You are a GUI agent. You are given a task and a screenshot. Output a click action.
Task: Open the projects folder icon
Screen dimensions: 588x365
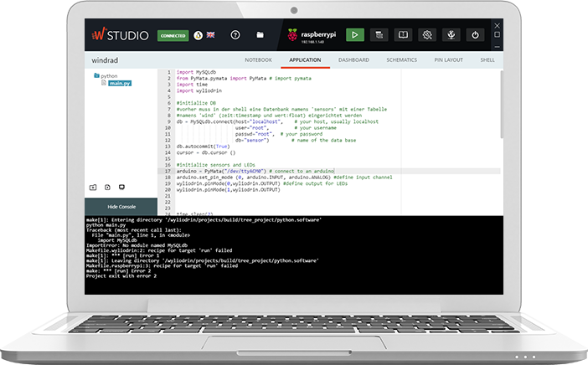click(260, 35)
